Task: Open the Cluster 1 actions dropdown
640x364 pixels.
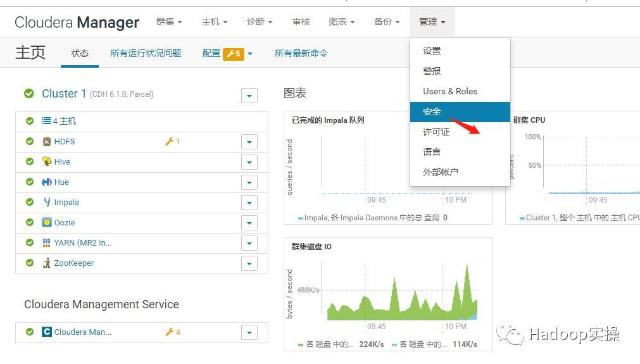Action: (249, 96)
